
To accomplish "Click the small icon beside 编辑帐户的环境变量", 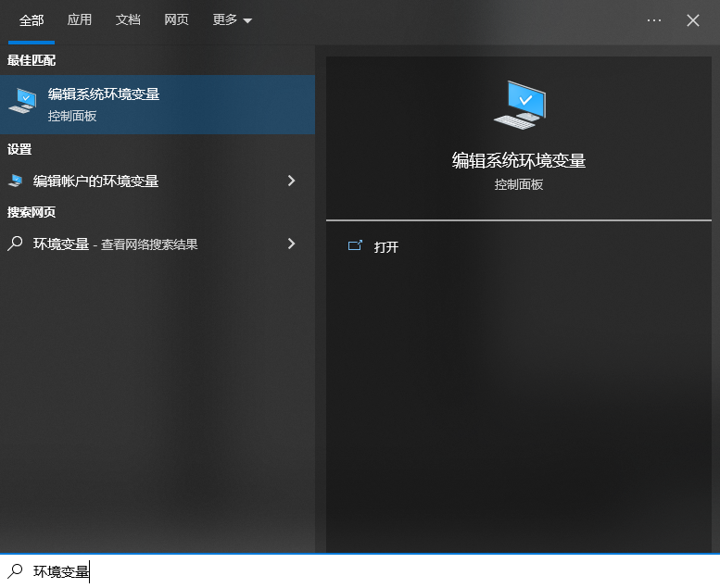I will [x=16, y=181].
